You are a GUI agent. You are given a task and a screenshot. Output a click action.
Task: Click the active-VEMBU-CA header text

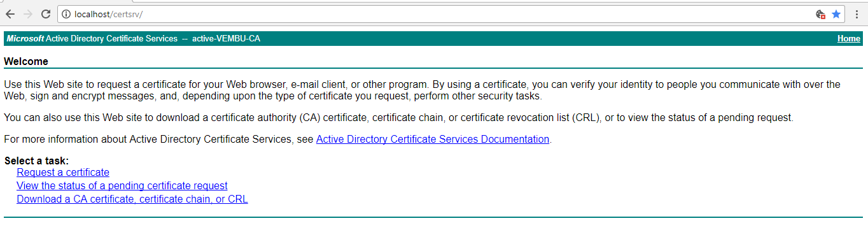point(226,39)
